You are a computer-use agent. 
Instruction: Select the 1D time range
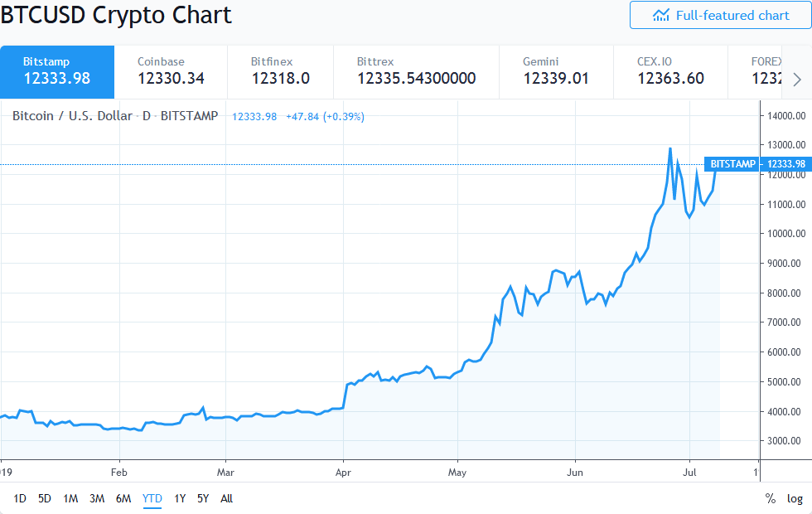click(18, 498)
